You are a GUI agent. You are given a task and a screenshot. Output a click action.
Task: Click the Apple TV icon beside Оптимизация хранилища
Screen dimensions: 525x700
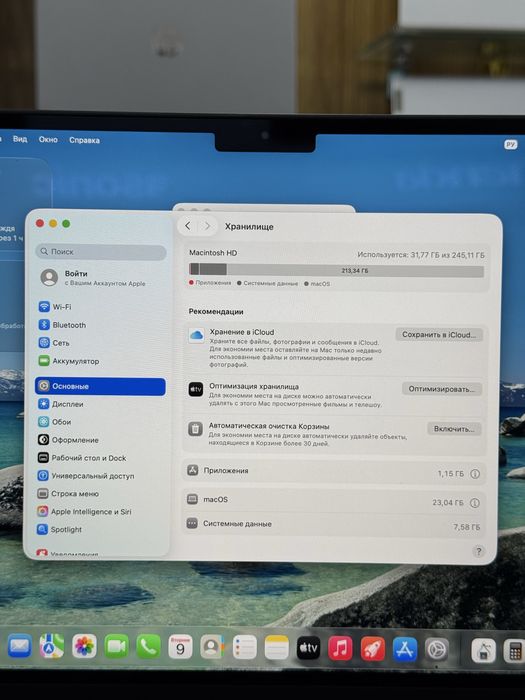(x=196, y=389)
